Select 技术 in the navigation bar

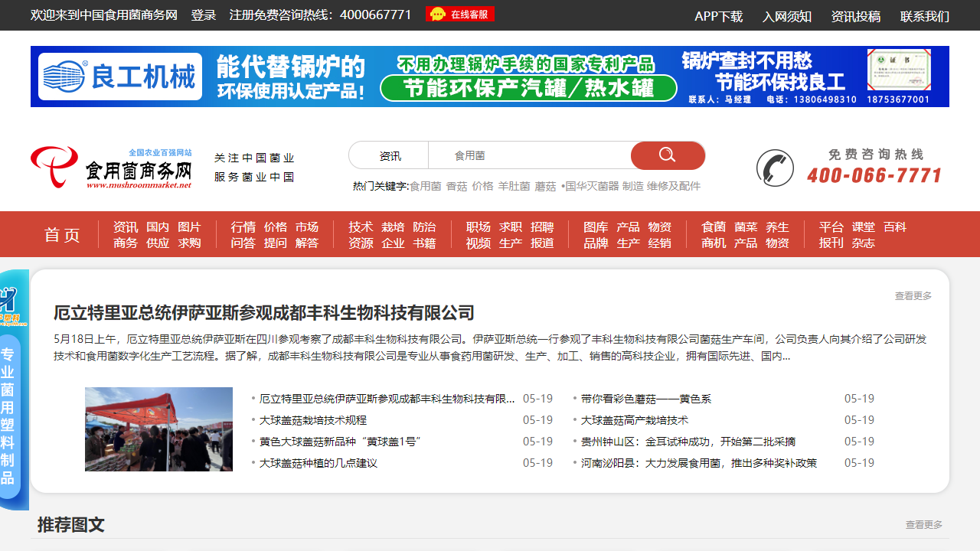click(361, 227)
